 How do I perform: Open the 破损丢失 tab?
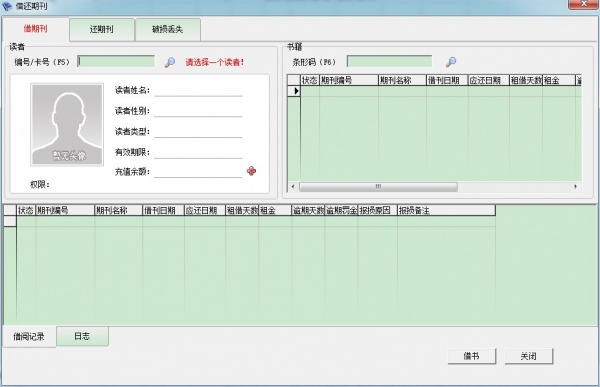click(168, 29)
